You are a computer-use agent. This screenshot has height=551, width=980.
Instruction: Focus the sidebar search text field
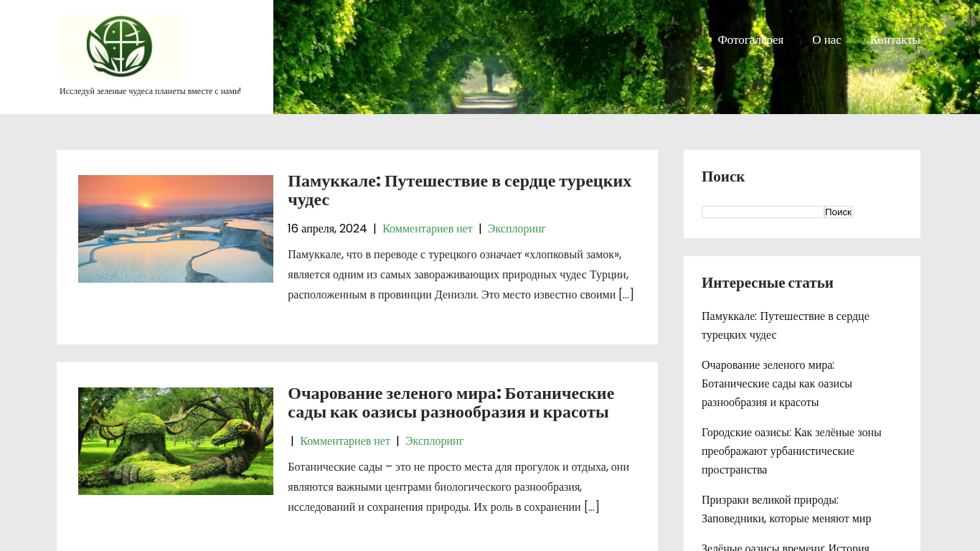(763, 212)
